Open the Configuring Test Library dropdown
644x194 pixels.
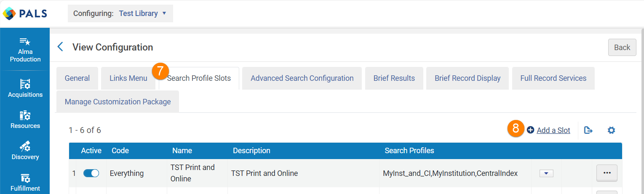point(120,13)
